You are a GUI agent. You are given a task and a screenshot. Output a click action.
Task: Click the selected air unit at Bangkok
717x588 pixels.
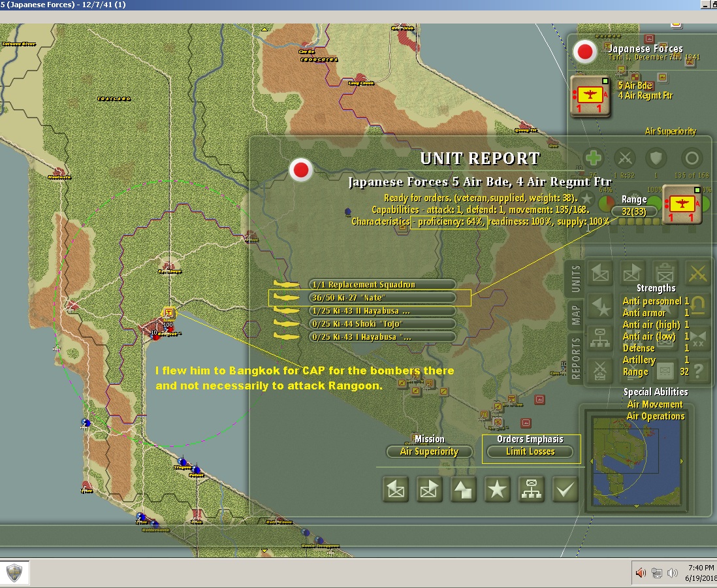tap(168, 313)
